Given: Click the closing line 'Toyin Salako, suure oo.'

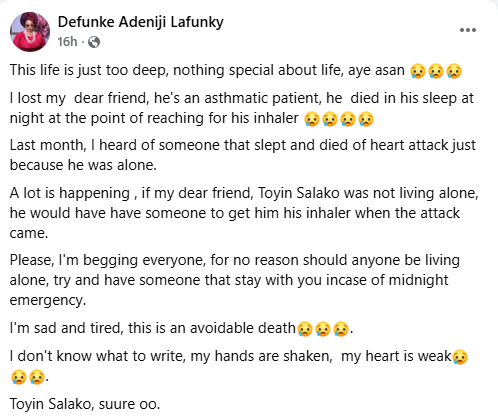Looking at the screenshot, I should pos(85,404).
